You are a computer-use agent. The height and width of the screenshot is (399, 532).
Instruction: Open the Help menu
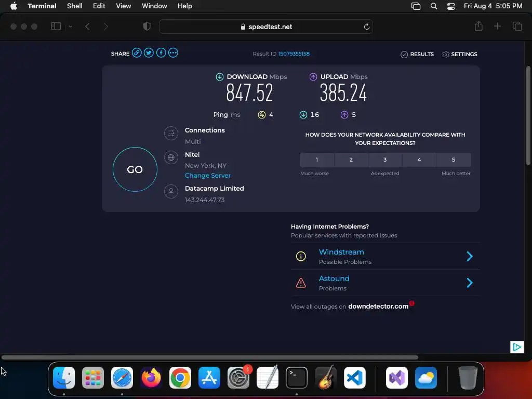185,6
